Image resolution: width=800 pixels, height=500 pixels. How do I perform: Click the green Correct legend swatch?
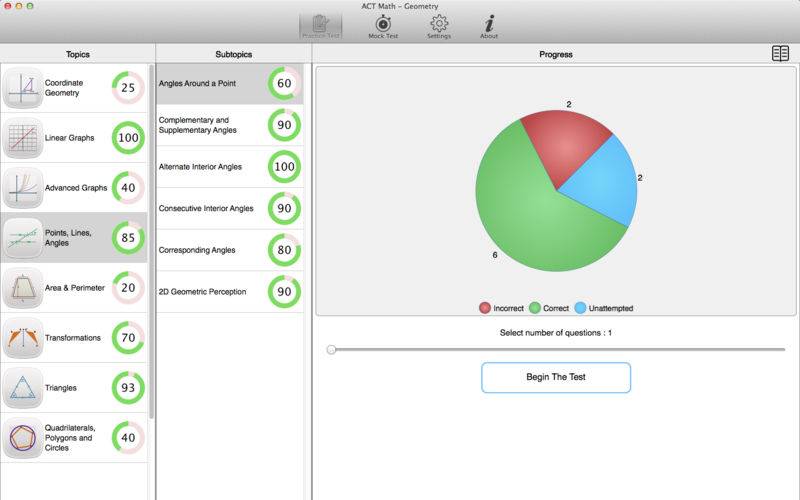click(535, 308)
